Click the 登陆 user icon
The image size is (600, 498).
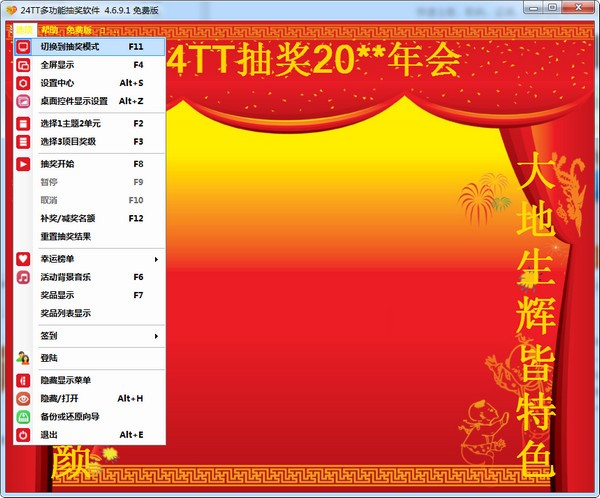pyautogui.click(x=23, y=358)
